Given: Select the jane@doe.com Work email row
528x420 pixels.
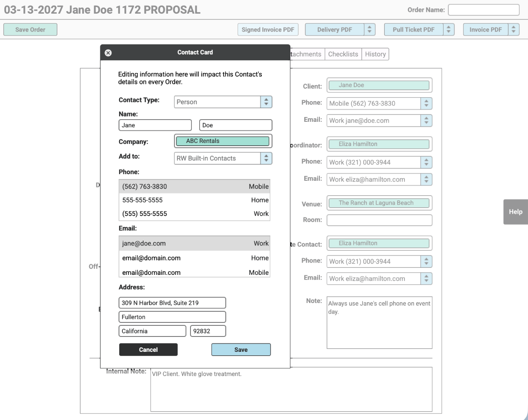Looking at the screenshot, I should coord(194,243).
